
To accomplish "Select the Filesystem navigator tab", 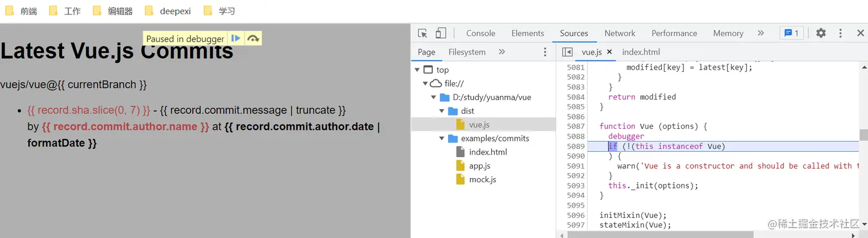I will [x=467, y=52].
